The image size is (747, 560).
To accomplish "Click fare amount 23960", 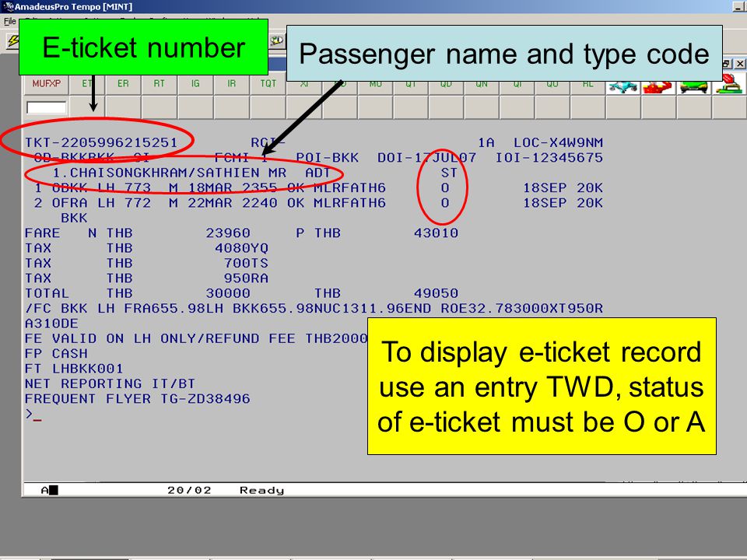I will 228,233.
